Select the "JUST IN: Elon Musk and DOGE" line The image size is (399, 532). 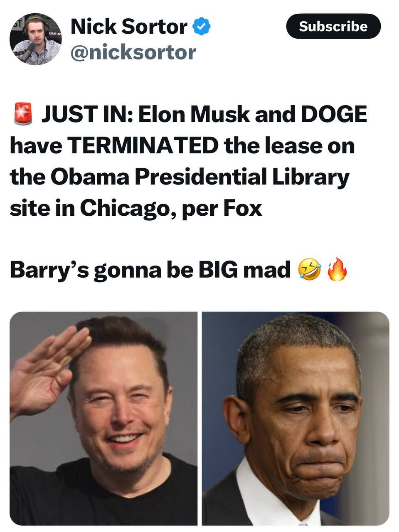click(204, 115)
